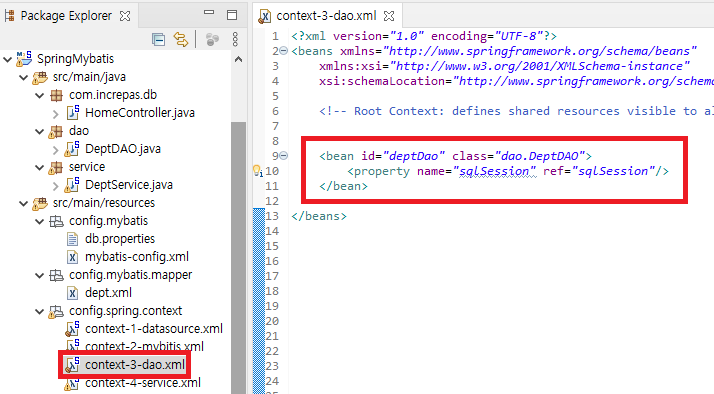
Task: Close the context-3-dao.xml editor tab
Action: (389, 16)
